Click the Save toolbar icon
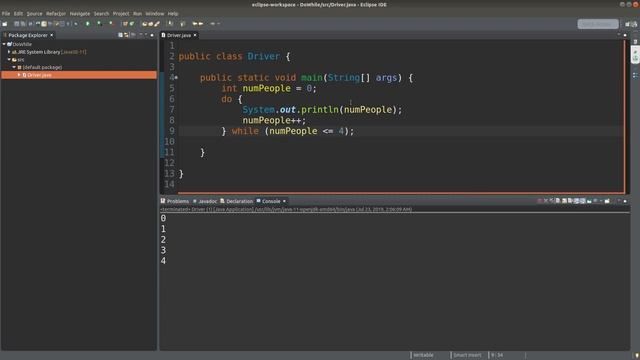This screenshot has width=640, height=360. coord(17,24)
